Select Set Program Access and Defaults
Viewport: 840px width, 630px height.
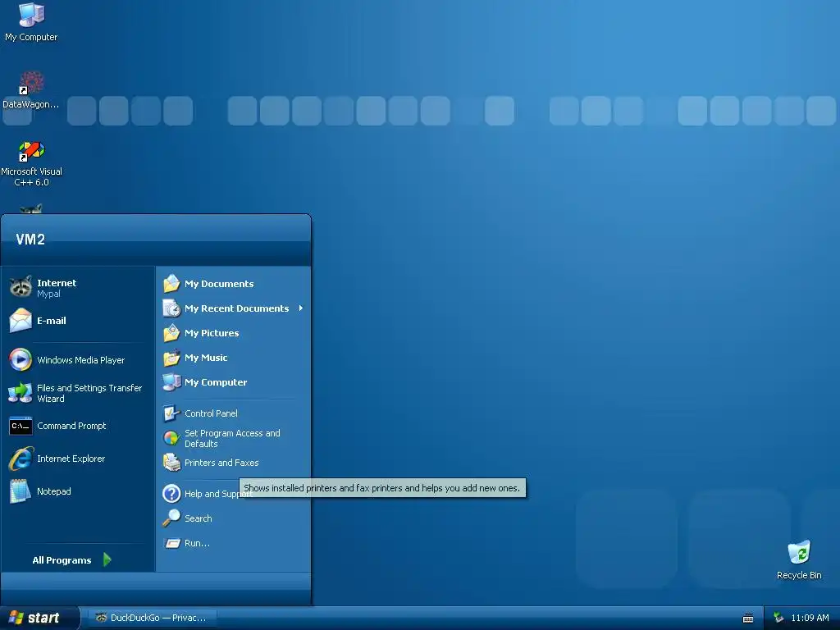232,438
